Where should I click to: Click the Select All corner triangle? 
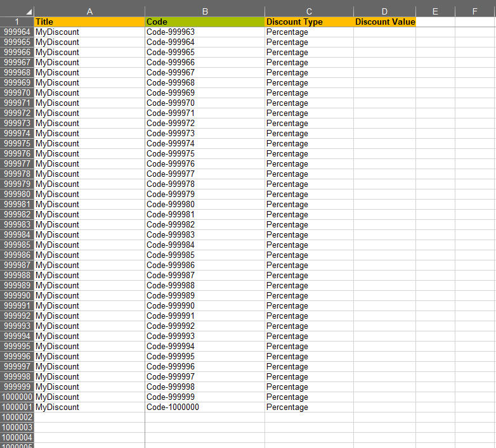[29, 11]
